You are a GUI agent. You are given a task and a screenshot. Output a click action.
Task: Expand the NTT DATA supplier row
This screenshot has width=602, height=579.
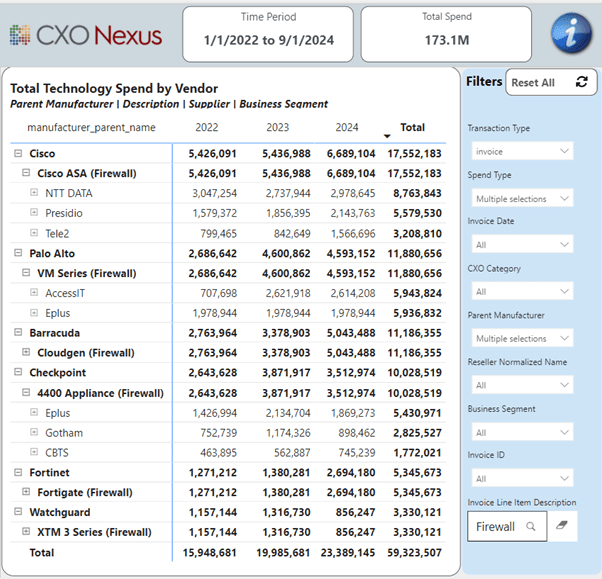(34, 193)
